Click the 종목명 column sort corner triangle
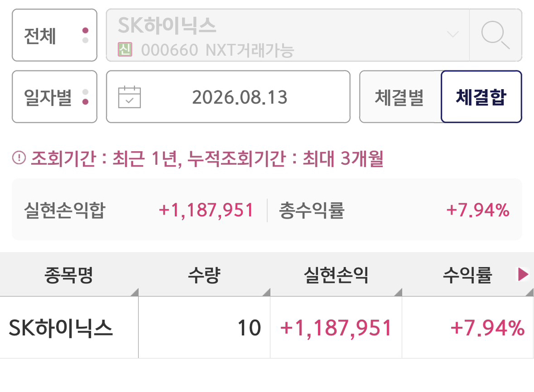The image size is (534, 392). point(135,292)
